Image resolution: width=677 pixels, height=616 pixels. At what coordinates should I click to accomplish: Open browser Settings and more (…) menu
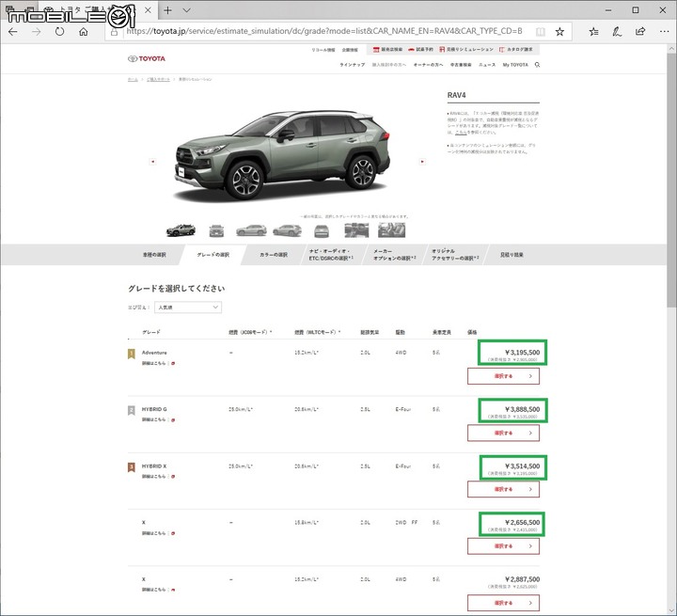[x=664, y=32]
